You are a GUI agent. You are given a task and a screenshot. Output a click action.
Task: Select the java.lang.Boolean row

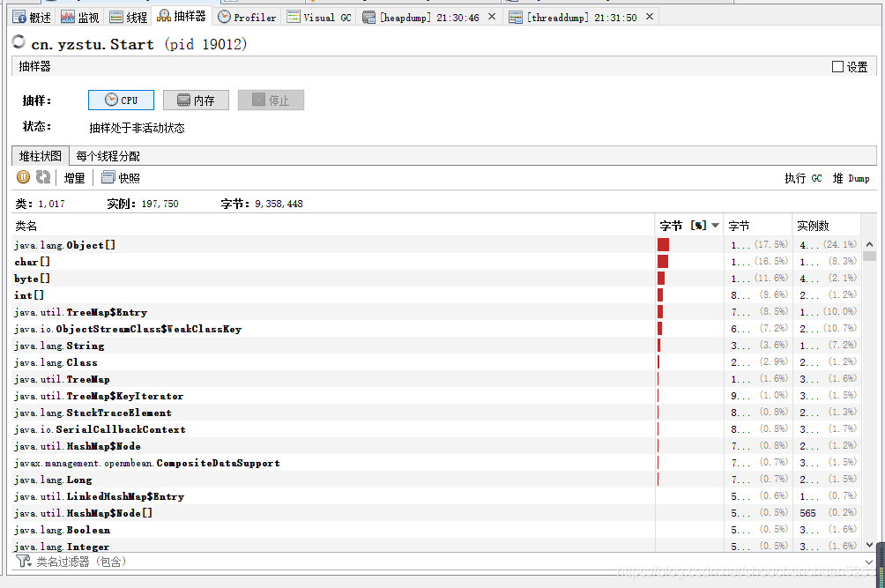[436, 530]
